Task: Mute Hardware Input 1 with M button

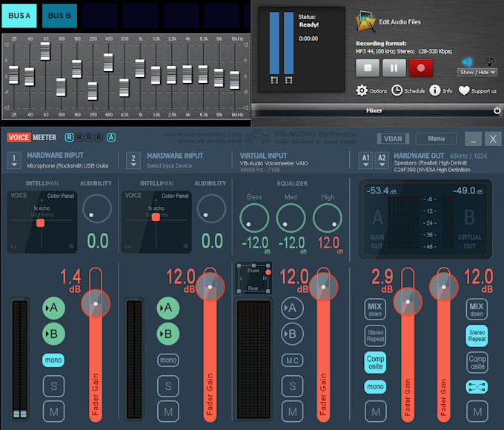Action: 53,411
